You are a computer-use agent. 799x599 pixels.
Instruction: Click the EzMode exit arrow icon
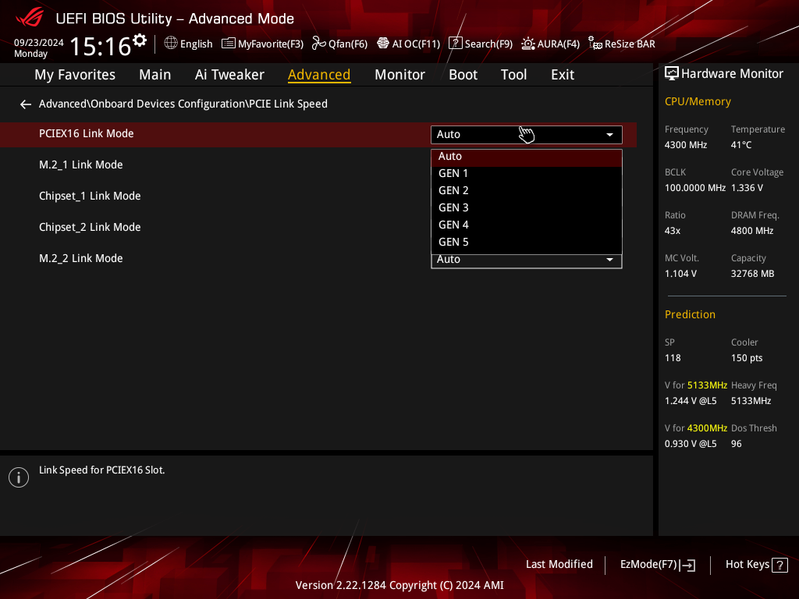pyautogui.click(x=688, y=565)
